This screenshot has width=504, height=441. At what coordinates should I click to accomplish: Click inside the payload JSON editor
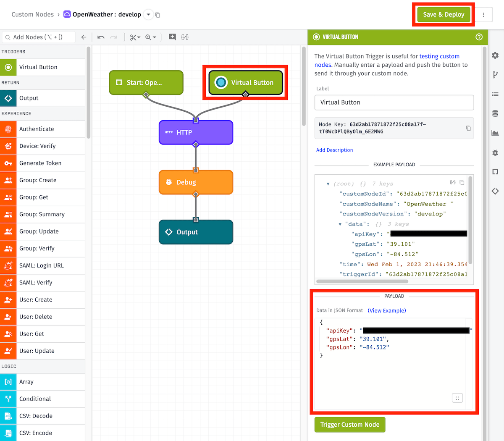click(394, 364)
